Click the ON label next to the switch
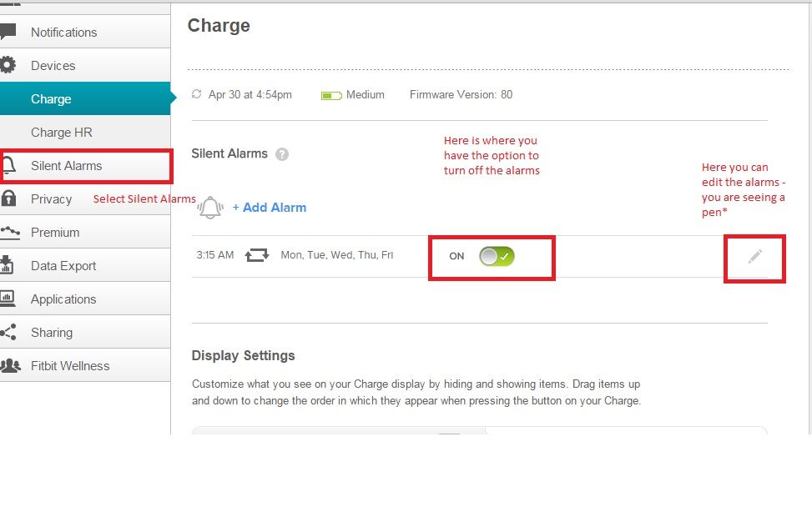 (456, 256)
